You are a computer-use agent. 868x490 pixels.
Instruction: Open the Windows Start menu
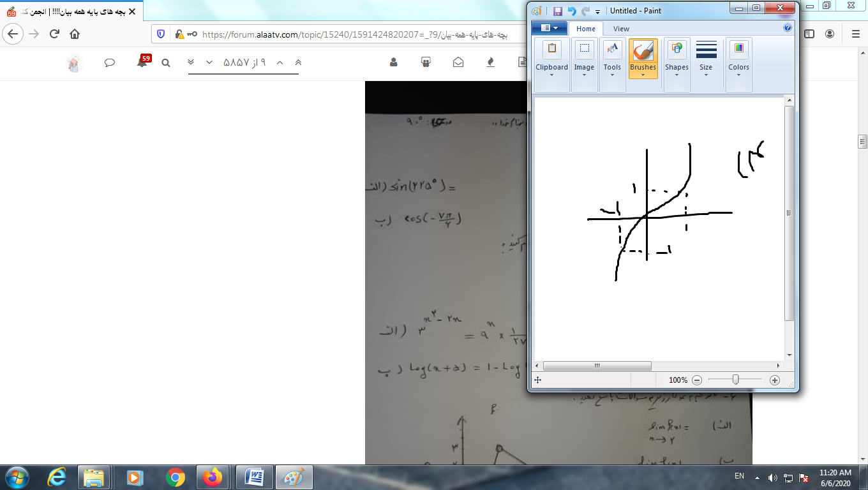coord(16,477)
